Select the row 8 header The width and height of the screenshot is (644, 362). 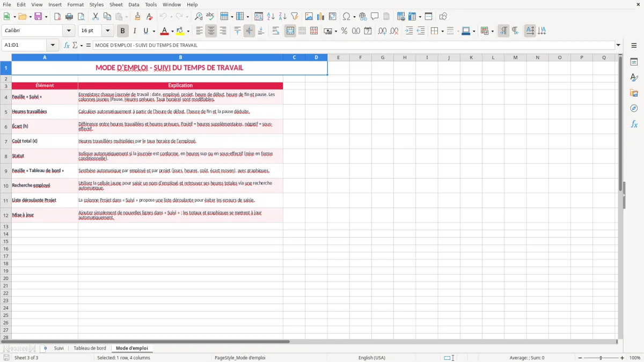click(x=6, y=156)
